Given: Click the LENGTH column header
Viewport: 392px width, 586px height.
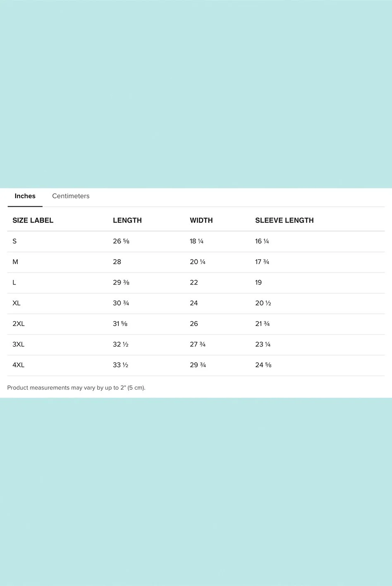Looking at the screenshot, I should 127,220.
